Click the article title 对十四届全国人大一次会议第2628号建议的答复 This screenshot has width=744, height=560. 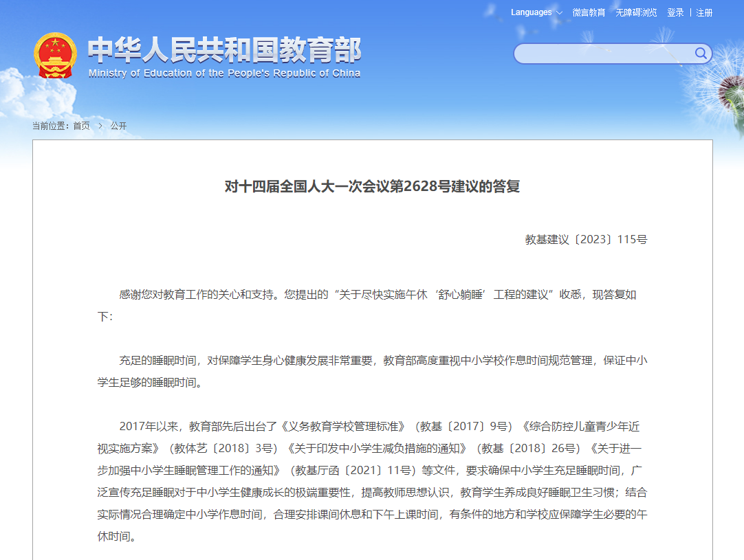[x=373, y=186]
